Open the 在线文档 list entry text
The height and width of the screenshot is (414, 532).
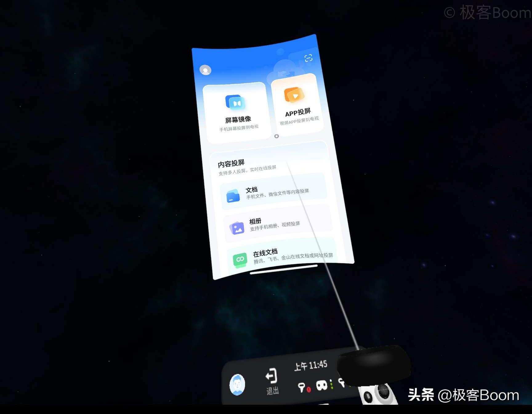(265, 253)
